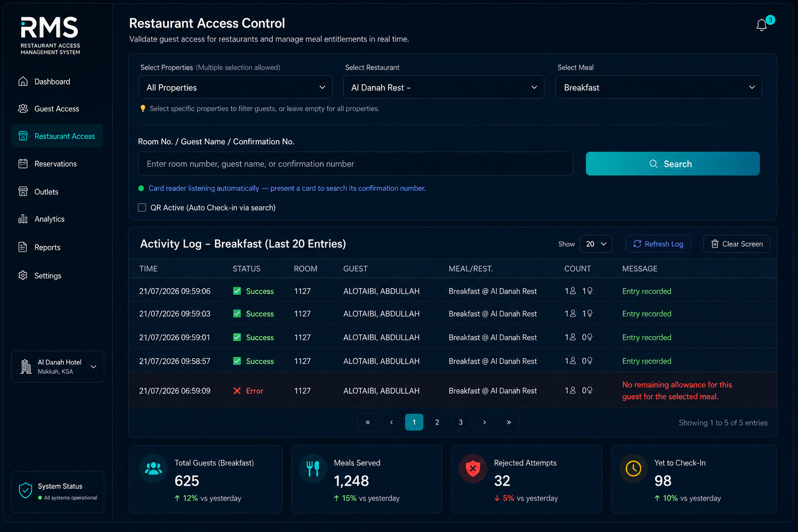Click the ROOM column header
Viewport: 798px width, 532px height.
coord(305,269)
